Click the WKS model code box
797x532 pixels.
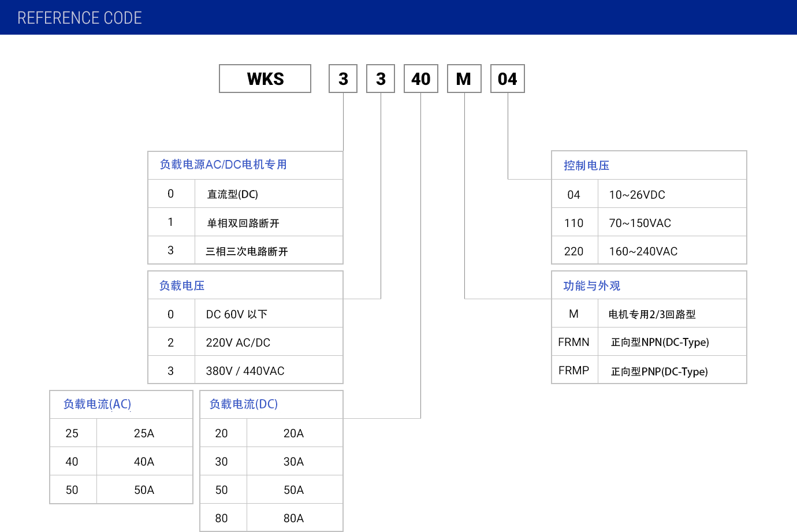[265, 79]
